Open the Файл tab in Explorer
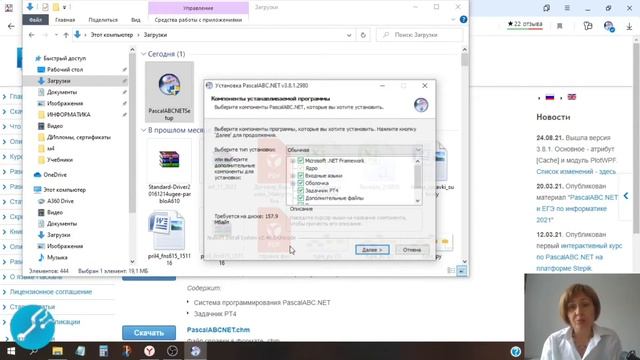The image size is (640, 360). [36, 20]
